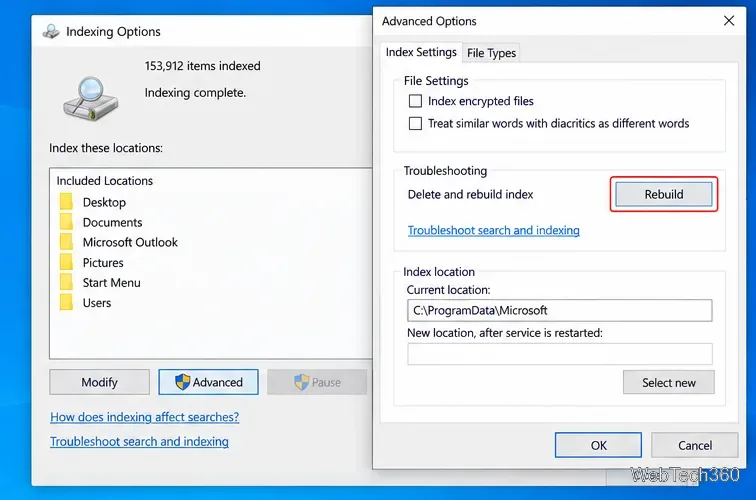Click the Documents location name

(112, 222)
